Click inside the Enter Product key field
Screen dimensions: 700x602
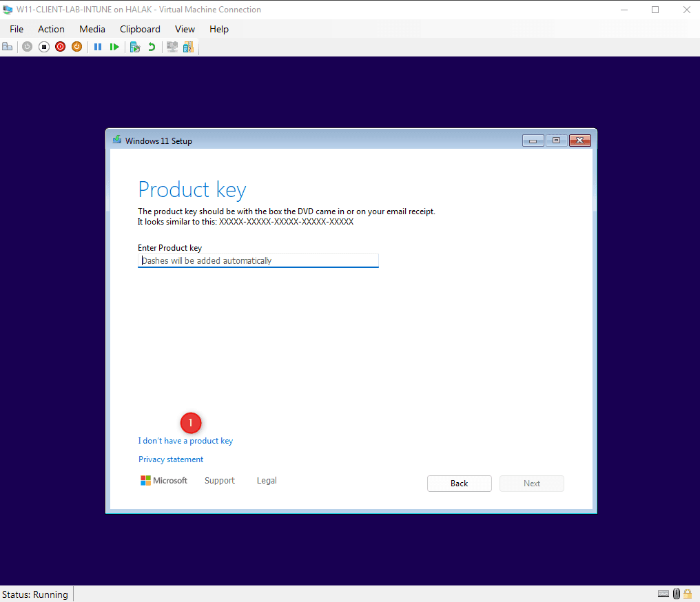pos(258,260)
